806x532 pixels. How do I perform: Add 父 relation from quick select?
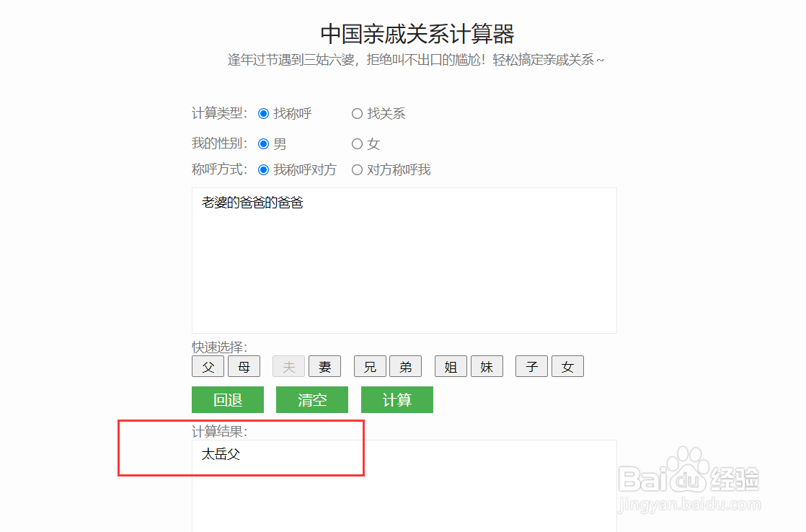pyautogui.click(x=208, y=366)
